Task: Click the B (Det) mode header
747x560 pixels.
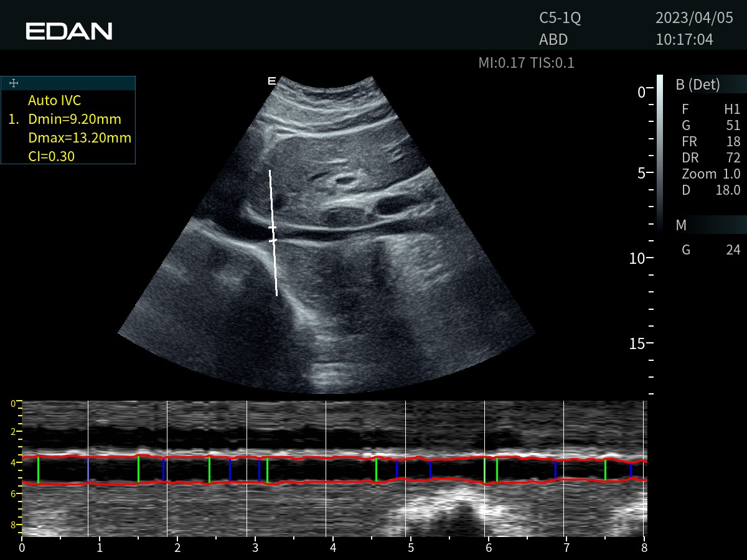Action: click(697, 85)
